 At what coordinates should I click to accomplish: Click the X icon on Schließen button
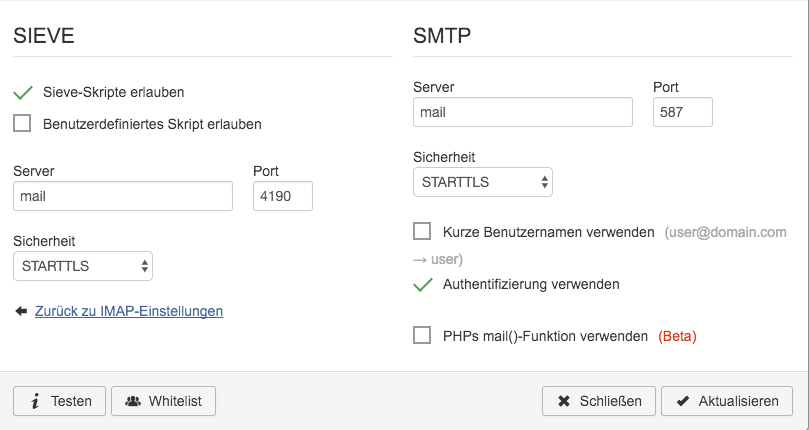[564, 401]
